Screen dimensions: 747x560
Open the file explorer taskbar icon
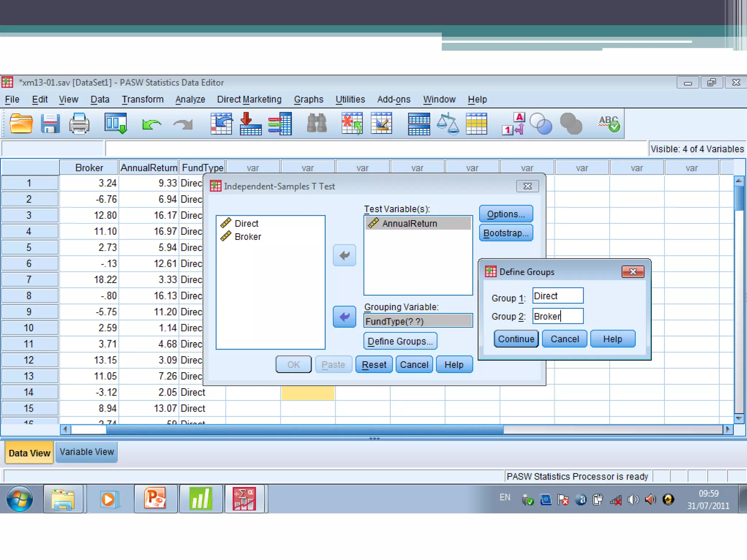(x=63, y=498)
